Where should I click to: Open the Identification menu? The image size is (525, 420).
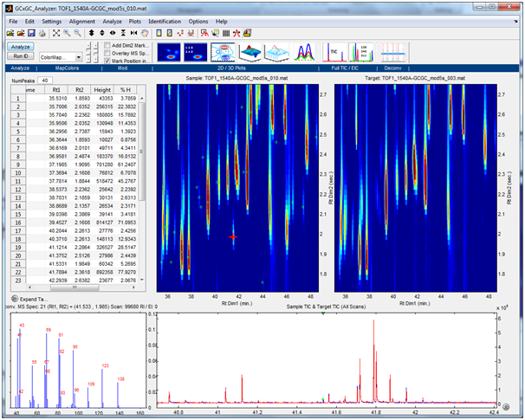165,20
